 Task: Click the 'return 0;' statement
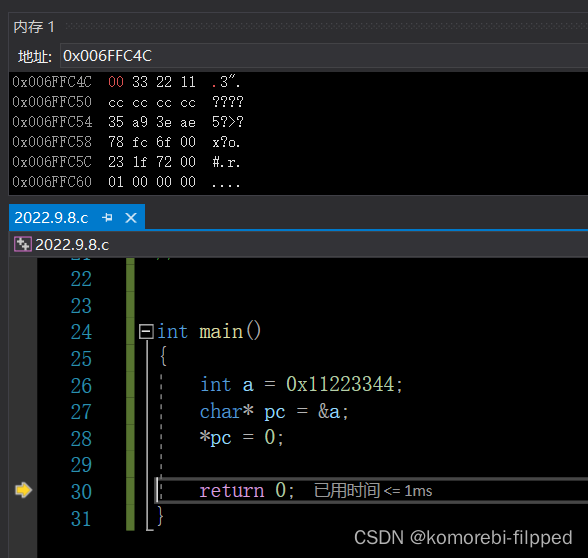247,490
